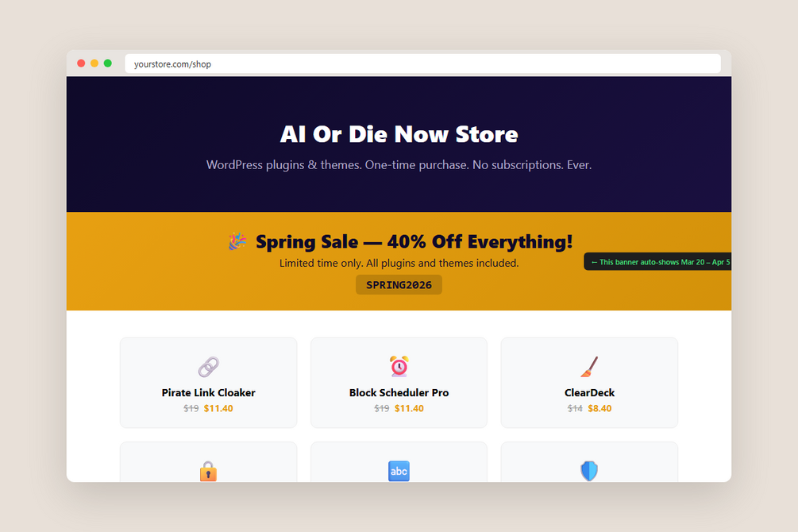Copy the SPRING2026 coupon code badge
The height and width of the screenshot is (532, 798).
[x=399, y=284]
